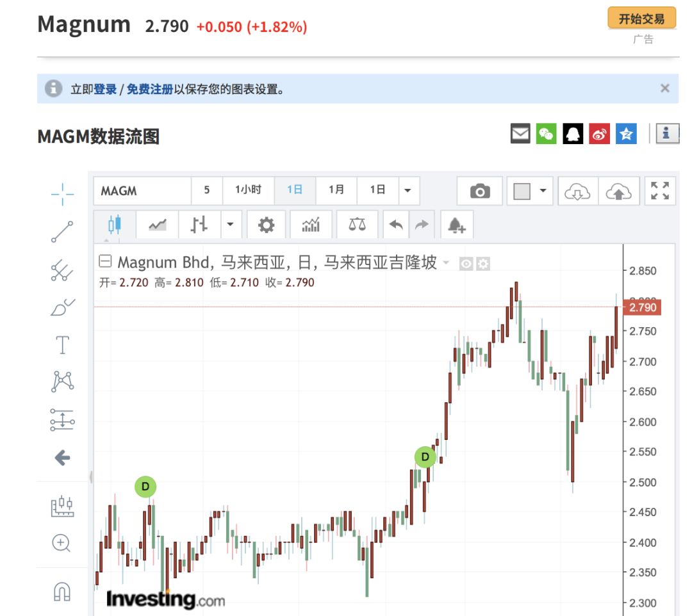Click the 开始交易 button

tap(641, 18)
